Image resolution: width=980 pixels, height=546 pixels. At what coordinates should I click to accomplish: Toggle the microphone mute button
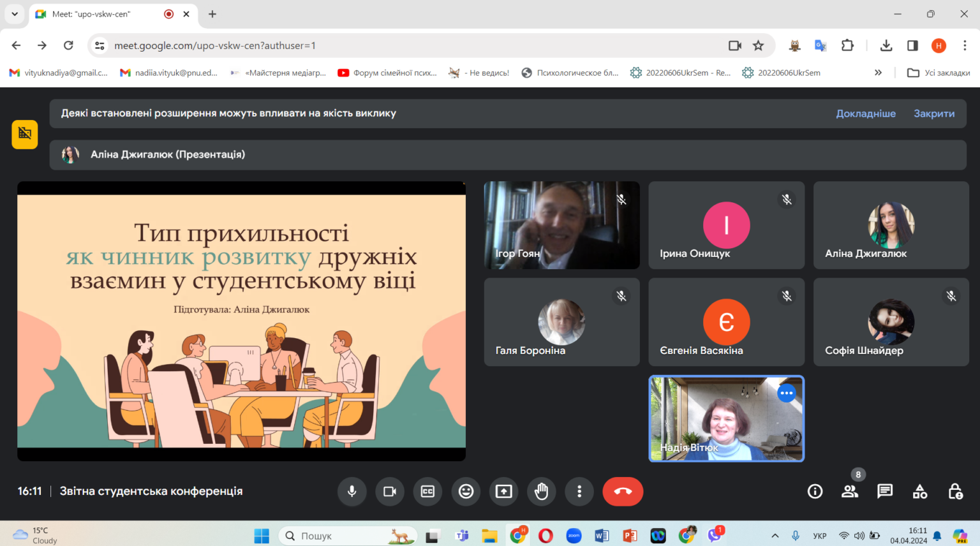[352, 491]
